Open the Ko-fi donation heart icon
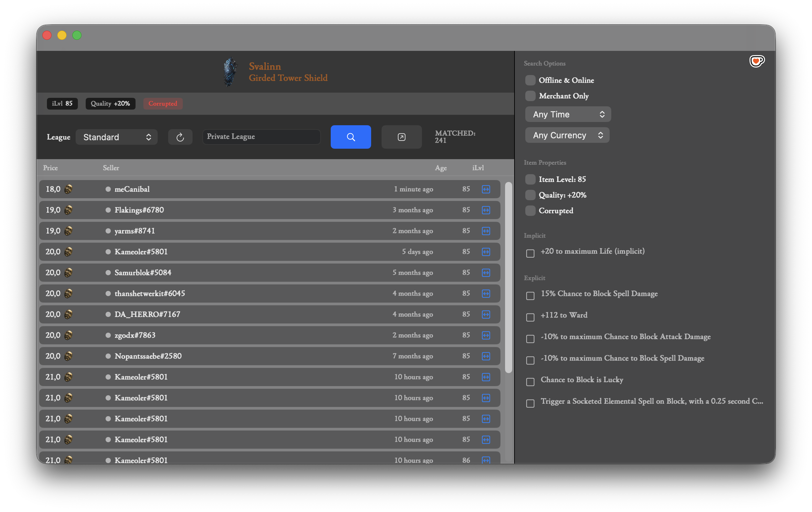Image resolution: width=812 pixels, height=512 pixels. click(x=757, y=61)
